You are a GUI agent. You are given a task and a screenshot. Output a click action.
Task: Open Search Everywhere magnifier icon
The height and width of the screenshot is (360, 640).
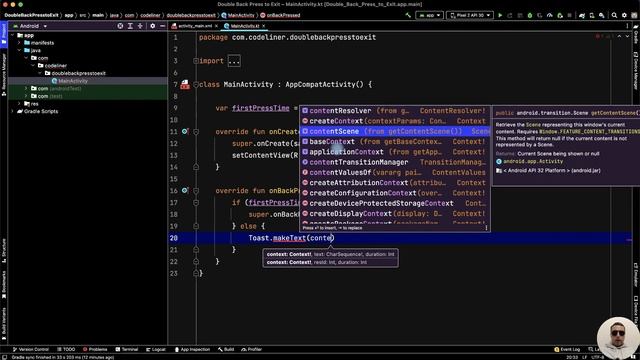[614, 15]
